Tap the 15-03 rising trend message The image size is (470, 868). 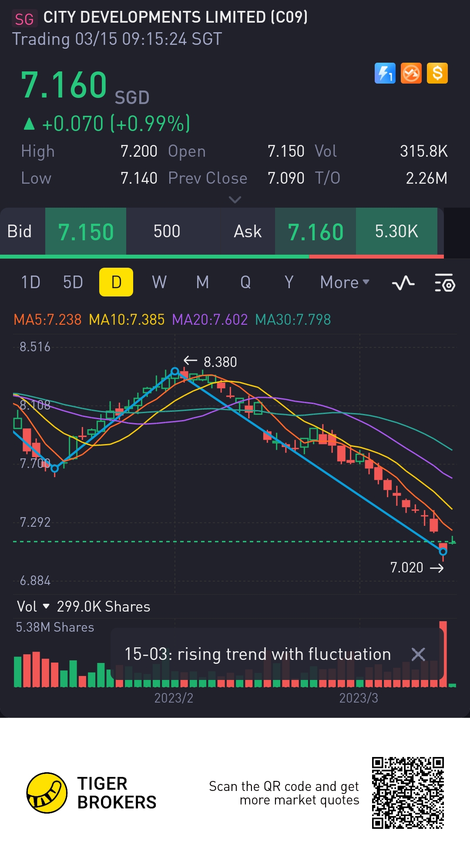[x=258, y=654]
